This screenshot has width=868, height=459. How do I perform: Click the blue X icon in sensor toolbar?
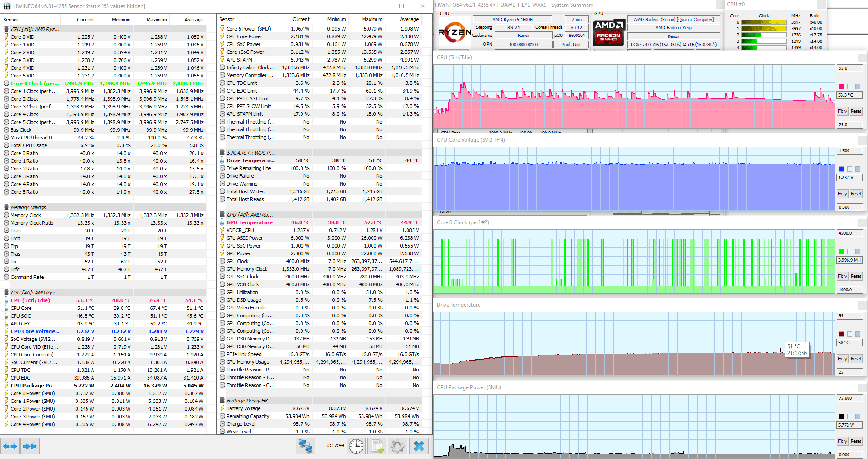pos(419,446)
